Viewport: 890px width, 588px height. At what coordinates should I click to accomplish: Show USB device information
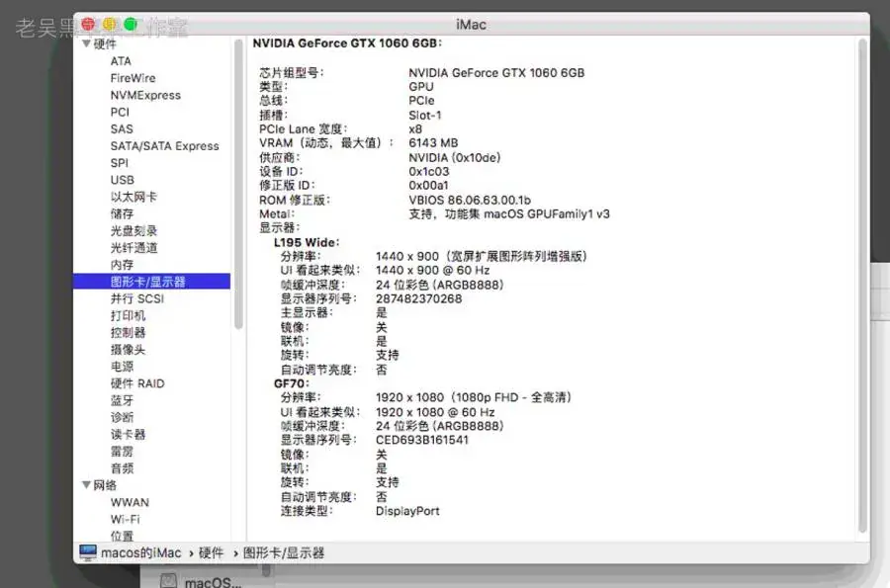coord(122,180)
